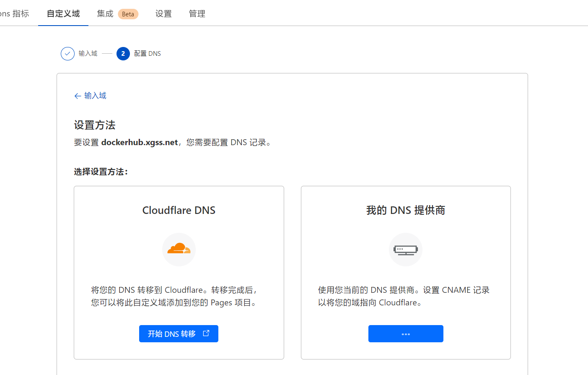Click the step 2 number circle
The height and width of the screenshot is (375, 588).
(123, 54)
